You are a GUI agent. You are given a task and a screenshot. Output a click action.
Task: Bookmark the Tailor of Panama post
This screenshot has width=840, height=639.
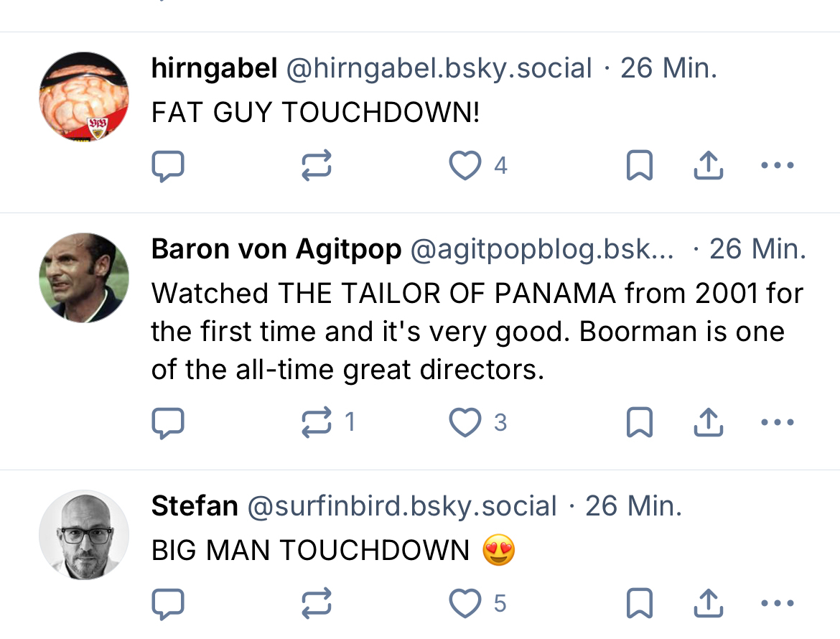[x=639, y=423]
